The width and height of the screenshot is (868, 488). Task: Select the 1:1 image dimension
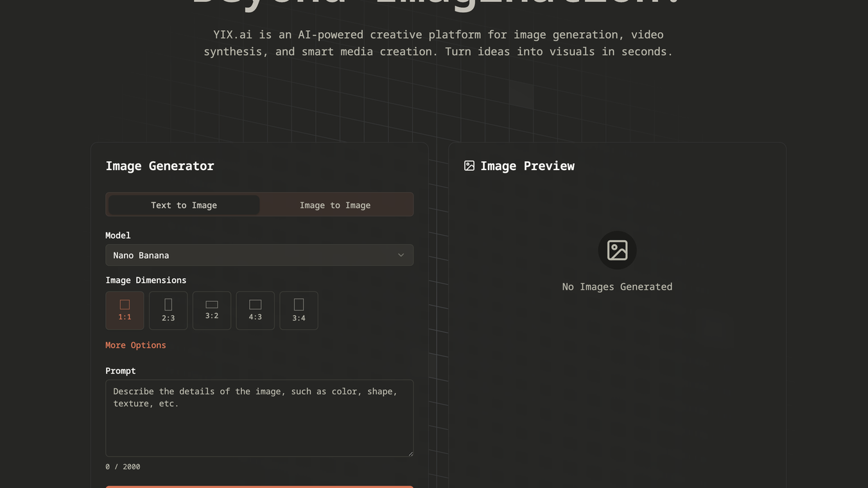click(x=125, y=311)
